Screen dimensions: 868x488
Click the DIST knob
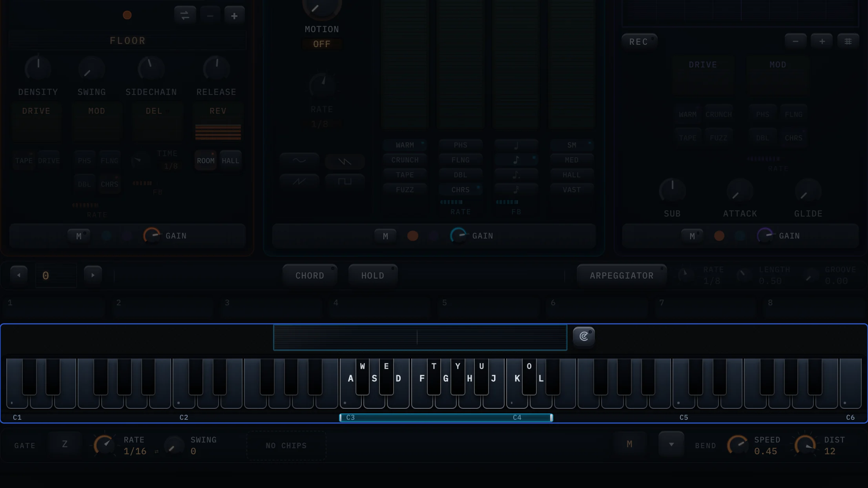[x=805, y=445]
